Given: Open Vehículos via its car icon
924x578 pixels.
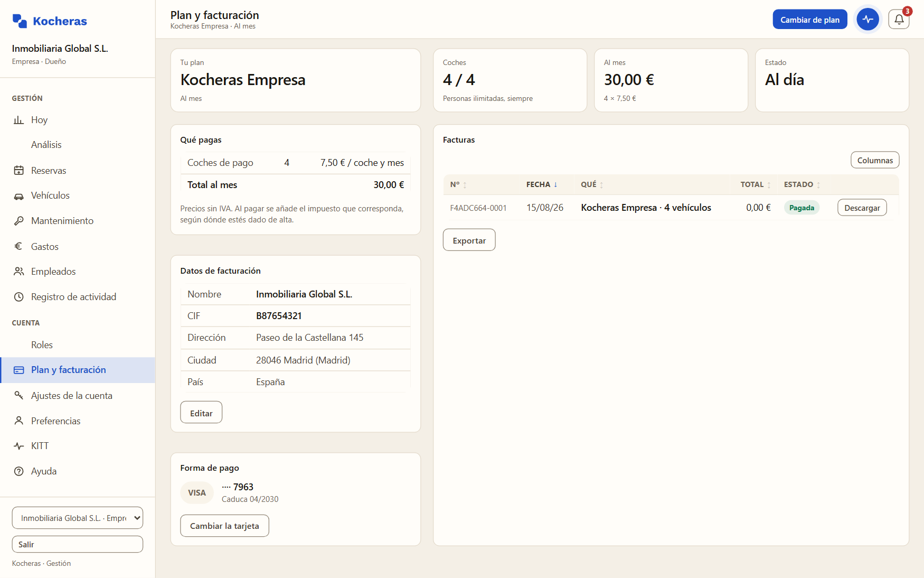Looking at the screenshot, I should click(x=19, y=195).
